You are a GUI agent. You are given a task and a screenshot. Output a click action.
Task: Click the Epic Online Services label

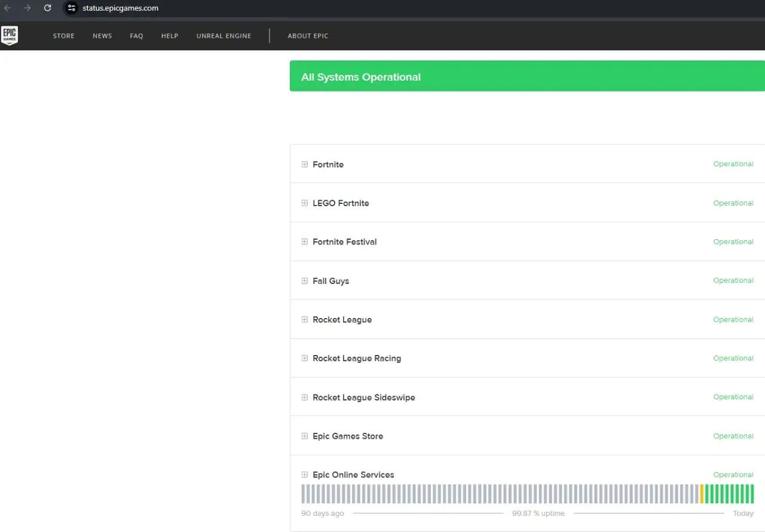[353, 475]
